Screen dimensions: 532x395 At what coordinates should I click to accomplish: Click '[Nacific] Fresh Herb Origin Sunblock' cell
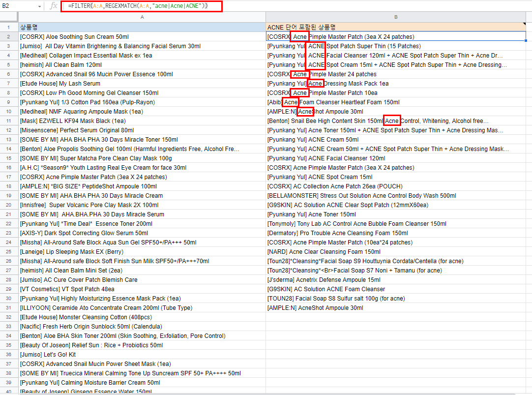(142, 327)
